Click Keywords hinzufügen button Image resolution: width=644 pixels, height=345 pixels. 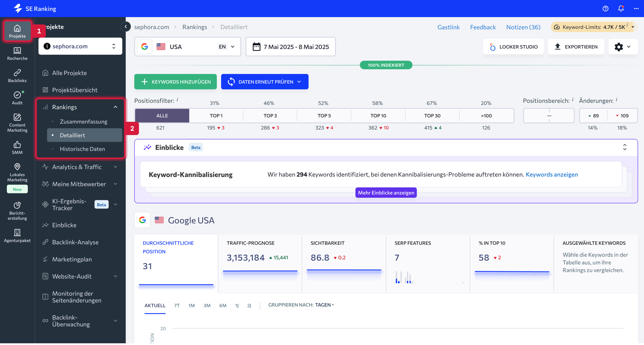(x=175, y=82)
